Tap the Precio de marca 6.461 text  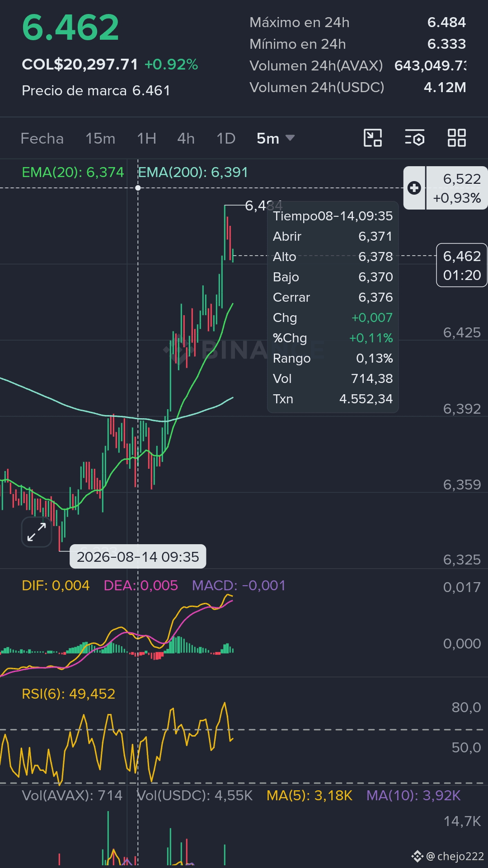click(96, 90)
